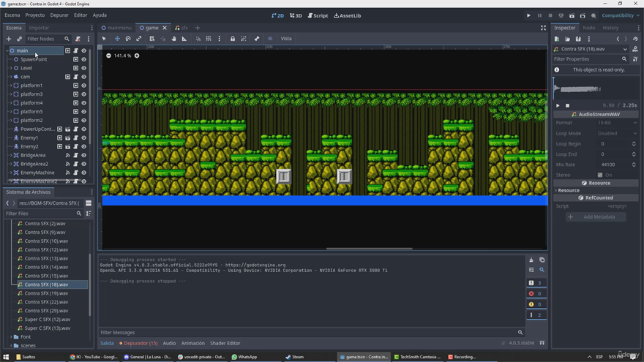Play the audio preview in Inspector
Viewport: 644px width, 362px height.
click(558, 105)
